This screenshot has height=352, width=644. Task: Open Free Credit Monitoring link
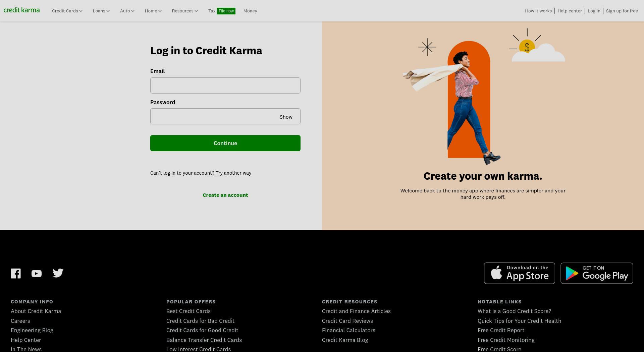(506, 340)
